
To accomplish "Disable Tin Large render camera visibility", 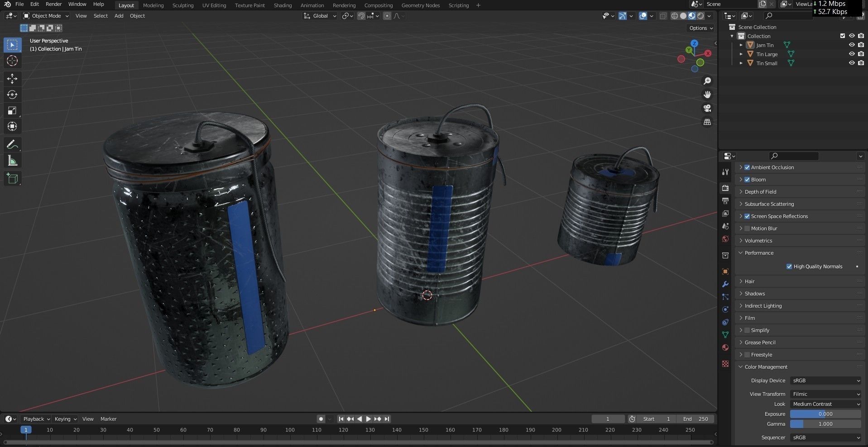I will (861, 54).
